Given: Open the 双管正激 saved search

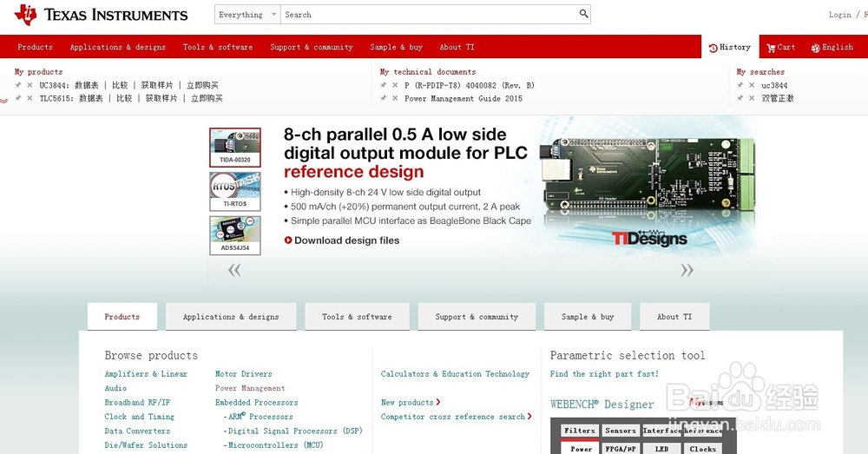Looking at the screenshot, I should tap(777, 99).
